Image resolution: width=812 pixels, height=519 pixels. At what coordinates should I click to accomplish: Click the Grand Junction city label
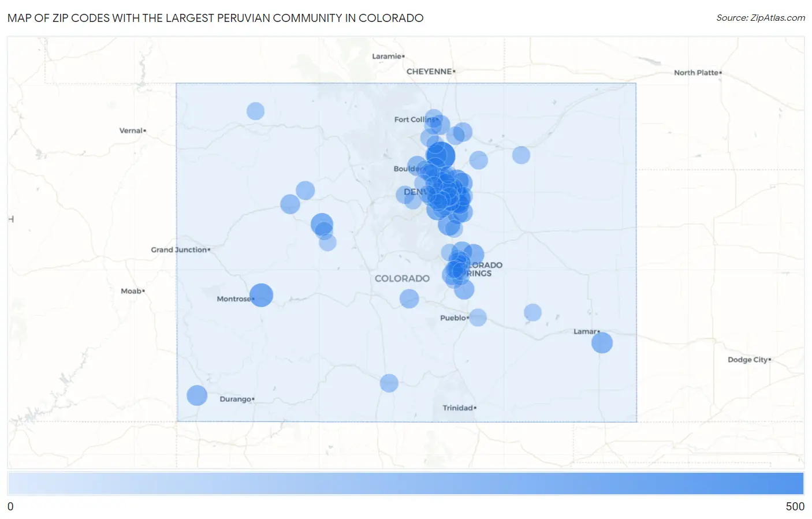coord(179,250)
